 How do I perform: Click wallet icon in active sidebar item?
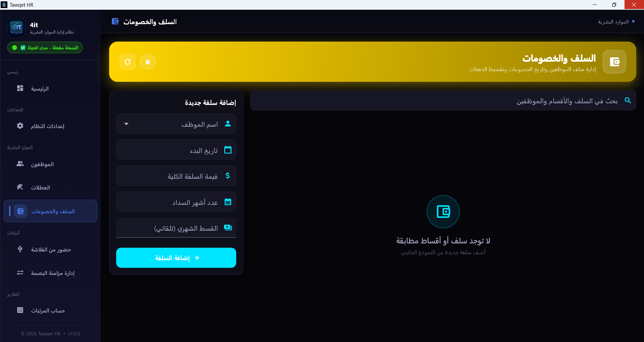20,211
